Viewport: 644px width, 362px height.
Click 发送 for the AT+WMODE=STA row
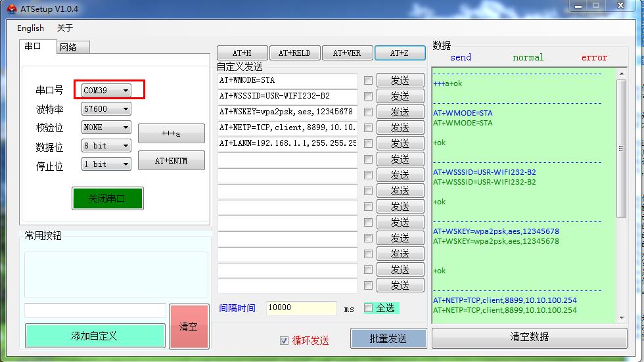pos(400,80)
